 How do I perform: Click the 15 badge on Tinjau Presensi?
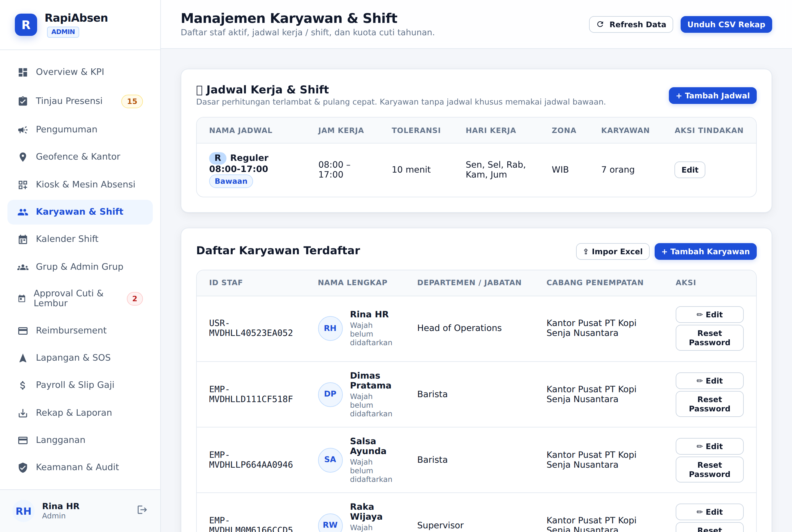coord(132,101)
